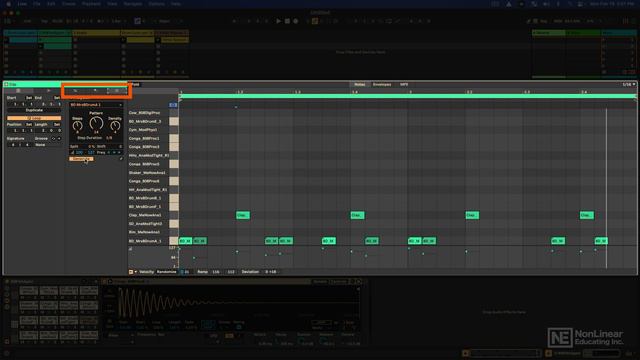Switch to the first clip properties tab icon

coord(18,91)
